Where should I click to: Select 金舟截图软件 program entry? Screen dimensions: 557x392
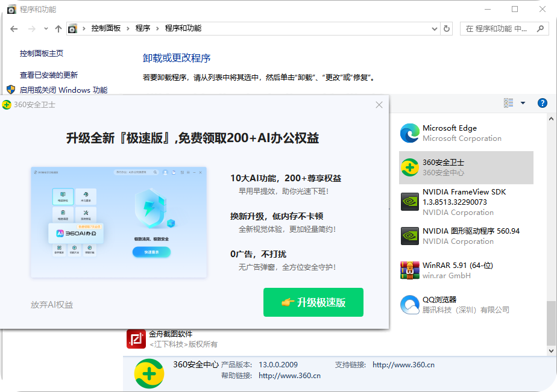tap(172, 339)
